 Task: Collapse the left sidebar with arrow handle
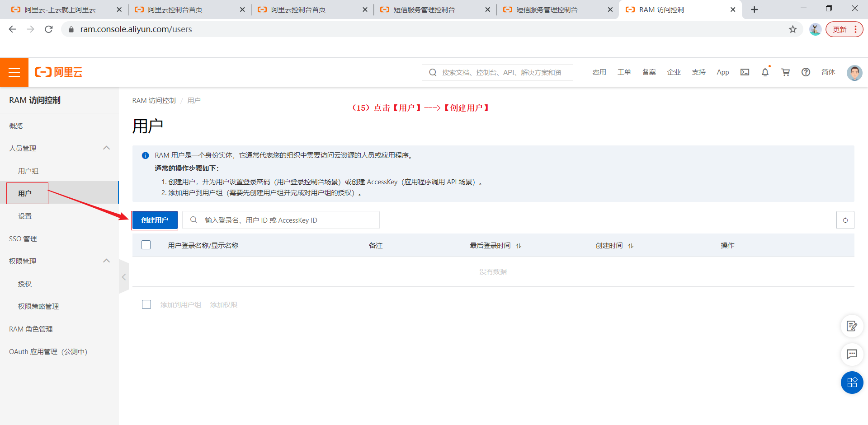click(124, 277)
